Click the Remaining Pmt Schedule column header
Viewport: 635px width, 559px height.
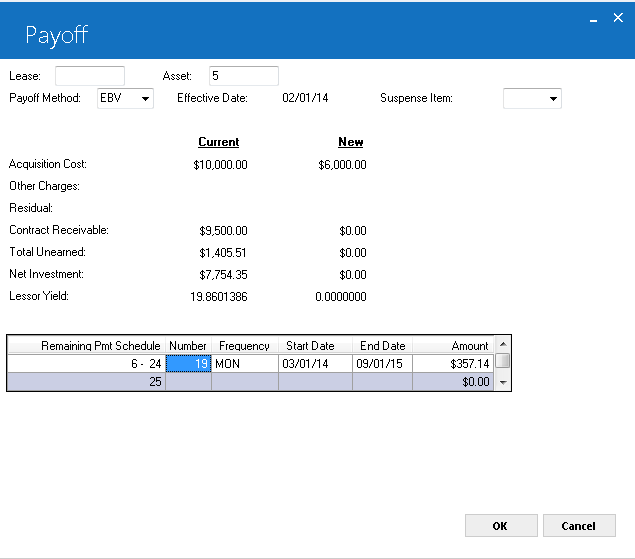[x=87, y=346]
